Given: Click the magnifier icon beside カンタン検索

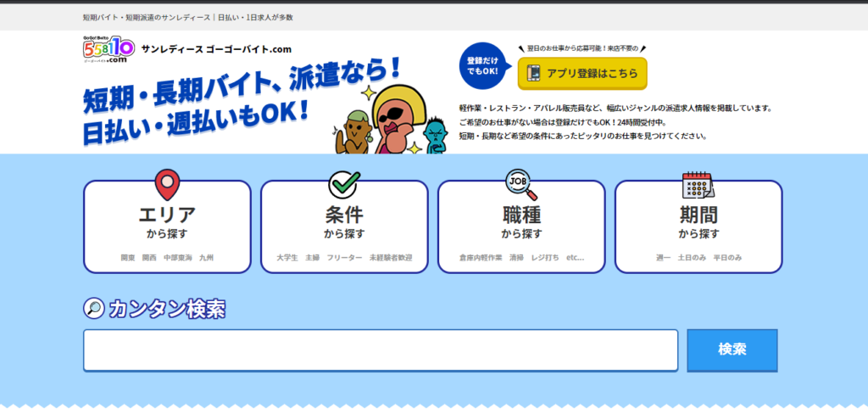Looking at the screenshot, I should [94, 308].
